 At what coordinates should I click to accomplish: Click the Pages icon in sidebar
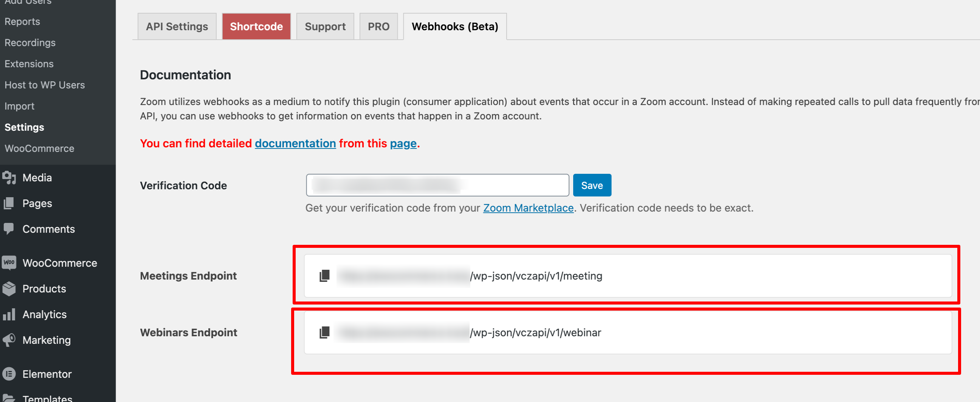(9, 204)
